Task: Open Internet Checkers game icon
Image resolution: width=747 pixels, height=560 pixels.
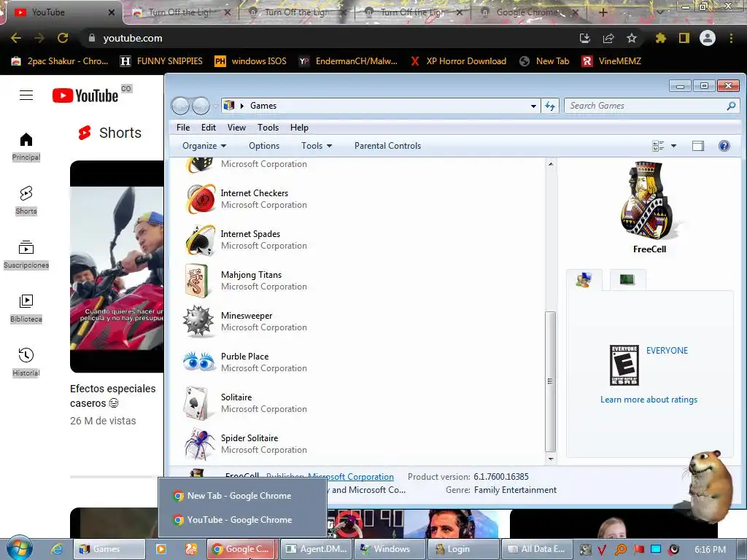Action: pos(200,198)
